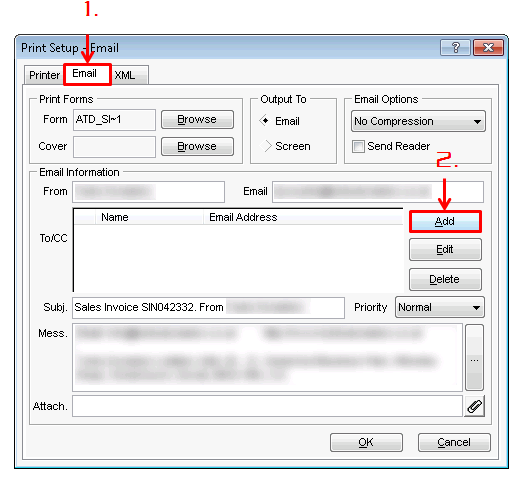Browse for a Cover form
Image resolution: width=523 pixels, height=483 pixels.
197,146
